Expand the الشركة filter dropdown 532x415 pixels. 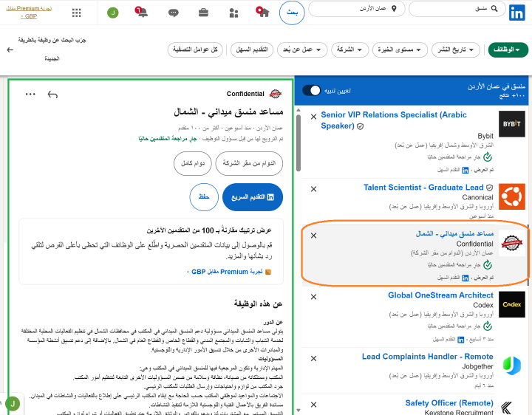tap(349, 49)
